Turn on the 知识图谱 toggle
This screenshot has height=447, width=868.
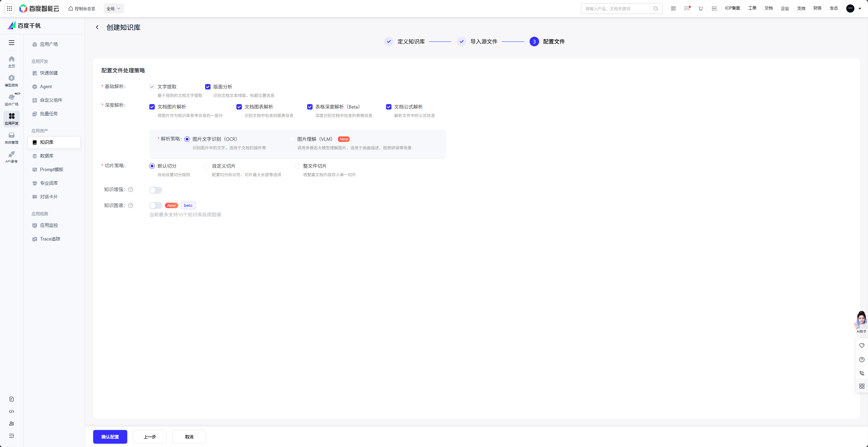[x=156, y=205]
